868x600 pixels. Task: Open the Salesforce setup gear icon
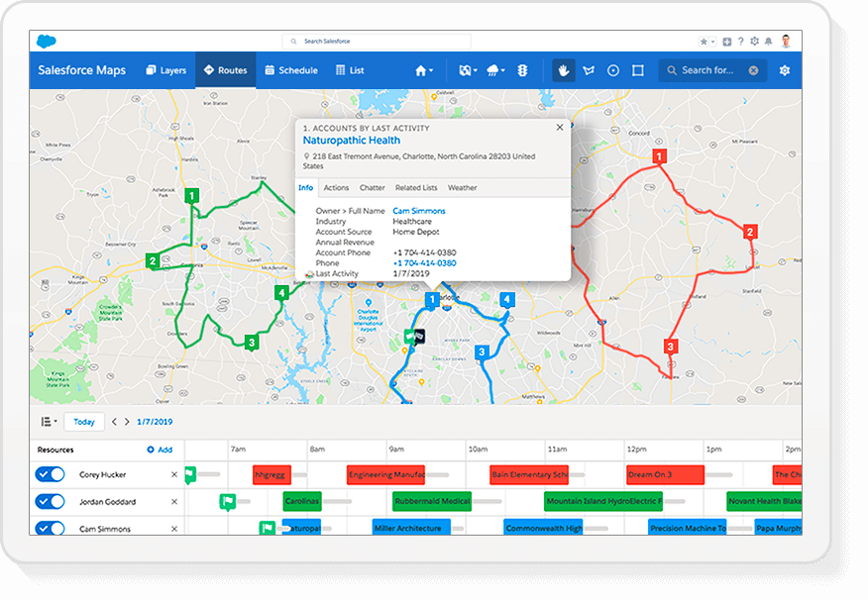click(x=754, y=41)
